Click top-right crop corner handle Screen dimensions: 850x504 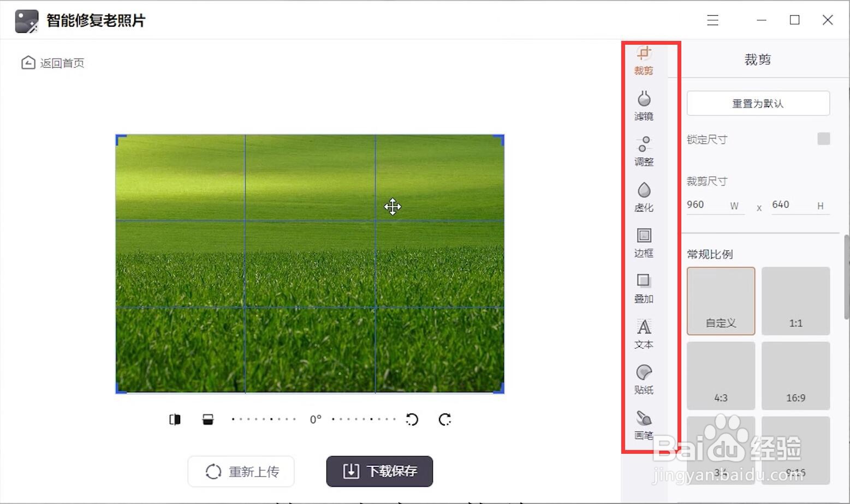tap(500, 140)
